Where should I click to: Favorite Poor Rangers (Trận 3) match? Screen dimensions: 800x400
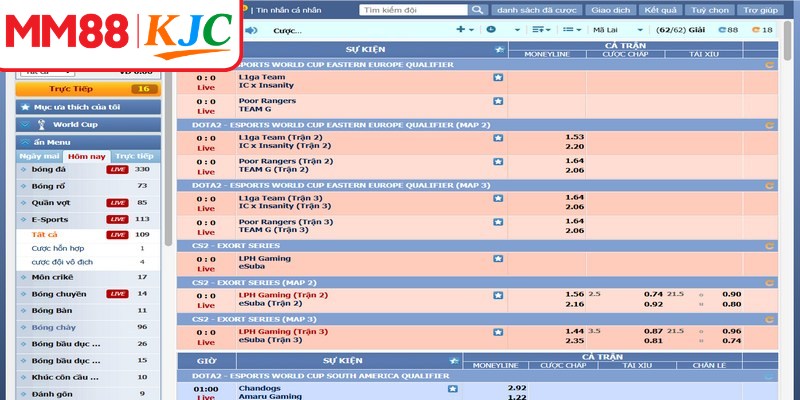pos(498,222)
